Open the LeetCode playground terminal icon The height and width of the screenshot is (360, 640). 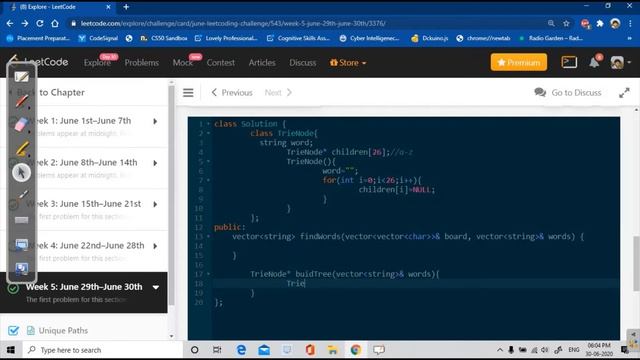tap(569, 62)
